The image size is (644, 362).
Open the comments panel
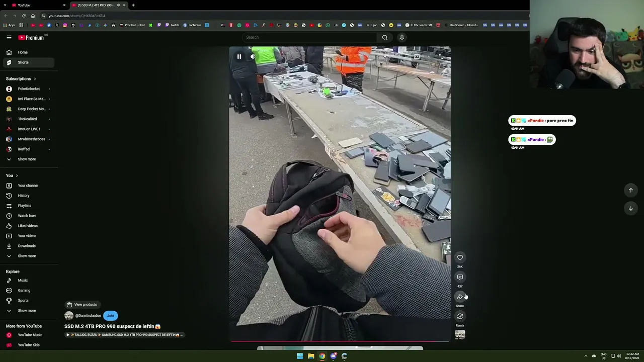click(x=460, y=277)
